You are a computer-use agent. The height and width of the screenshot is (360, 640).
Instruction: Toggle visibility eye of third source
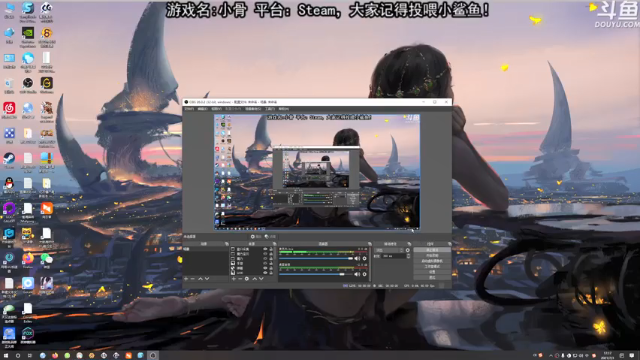click(265, 258)
